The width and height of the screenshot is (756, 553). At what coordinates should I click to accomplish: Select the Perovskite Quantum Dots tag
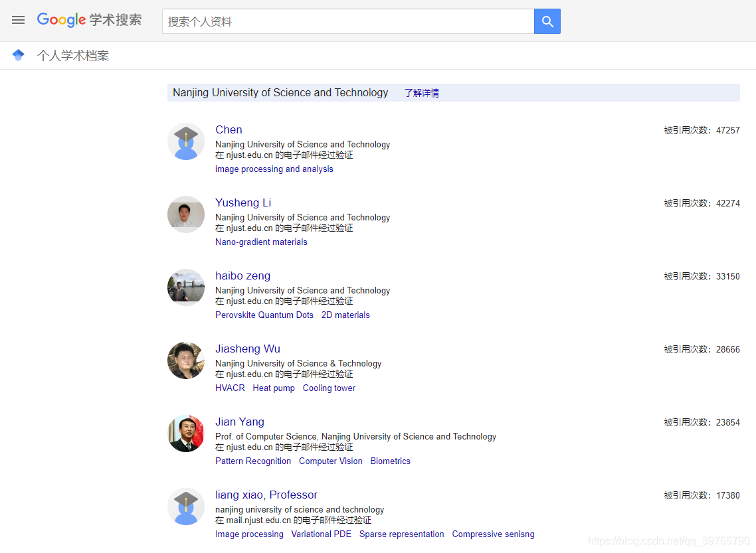click(264, 315)
